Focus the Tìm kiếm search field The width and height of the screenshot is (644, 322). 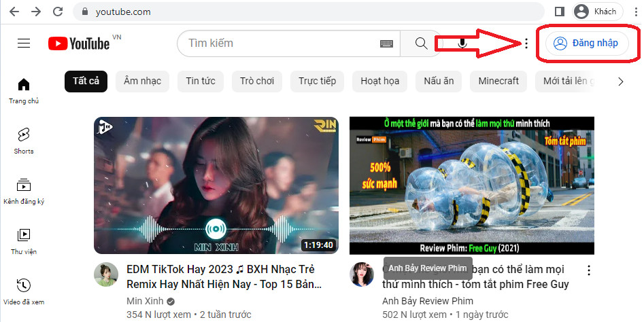[284, 43]
